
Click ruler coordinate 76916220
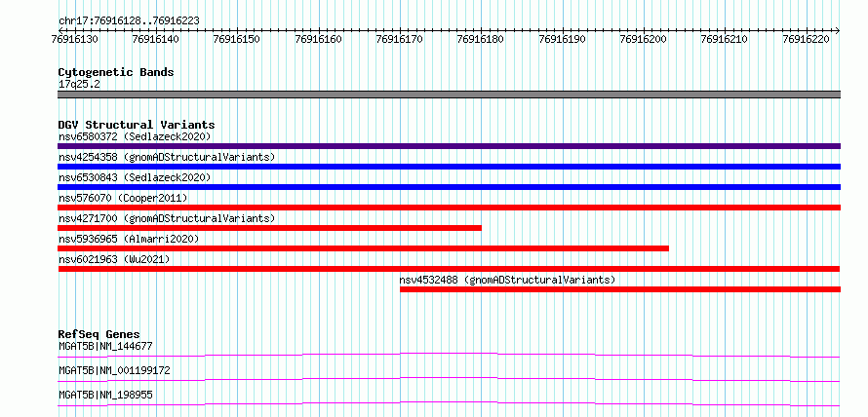[x=807, y=39]
